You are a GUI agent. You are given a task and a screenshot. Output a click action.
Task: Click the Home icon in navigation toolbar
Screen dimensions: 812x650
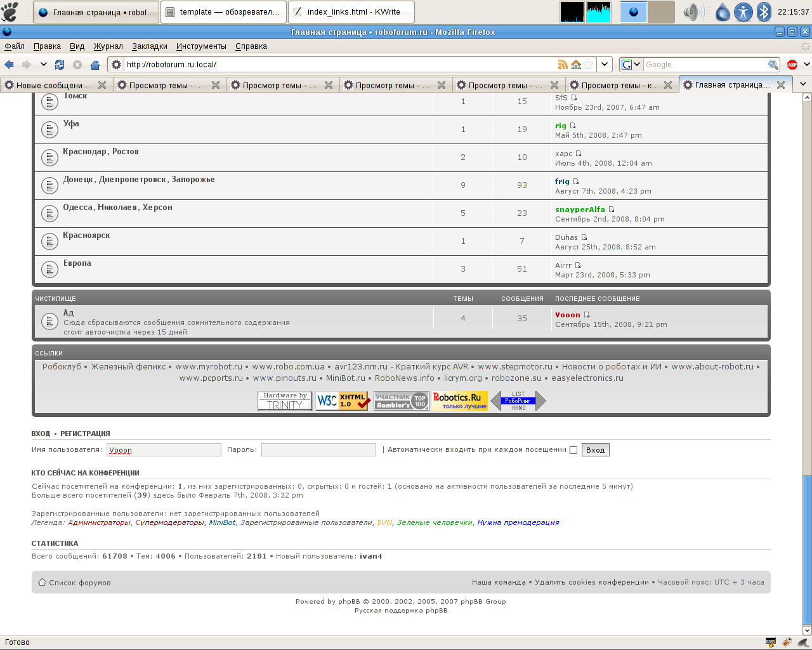95,65
